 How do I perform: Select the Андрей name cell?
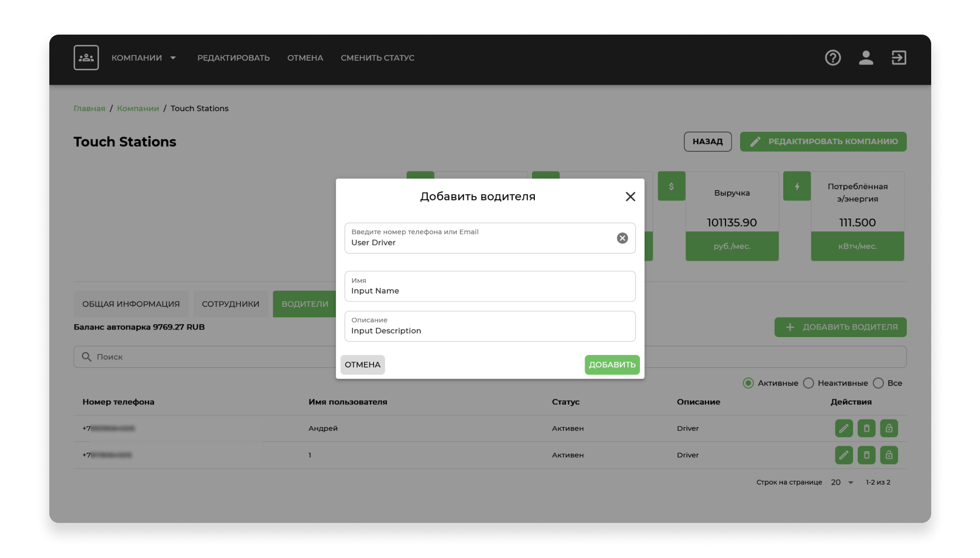pyautogui.click(x=323, y=429)
